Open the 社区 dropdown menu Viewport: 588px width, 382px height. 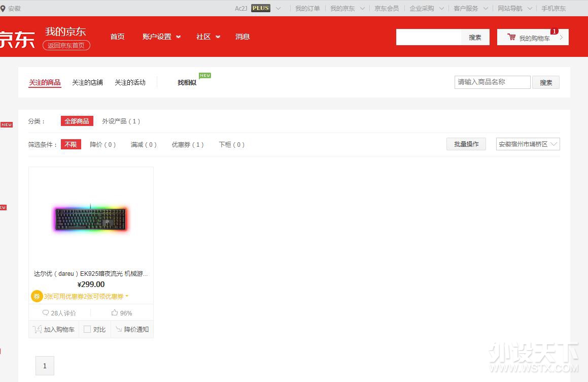pyautogui.click(x=208, y=37)
